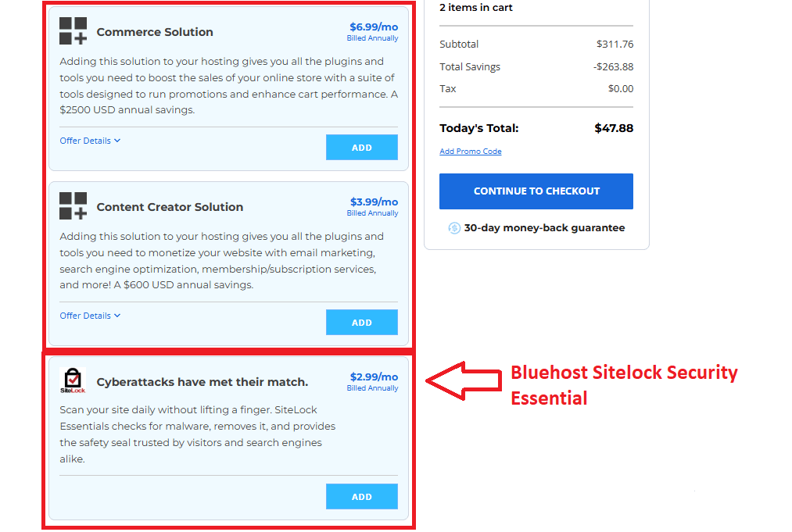This screenshot has width=792, height=532.
Task: Click the money-back guarantee coin icon
Action: [454, 227]
